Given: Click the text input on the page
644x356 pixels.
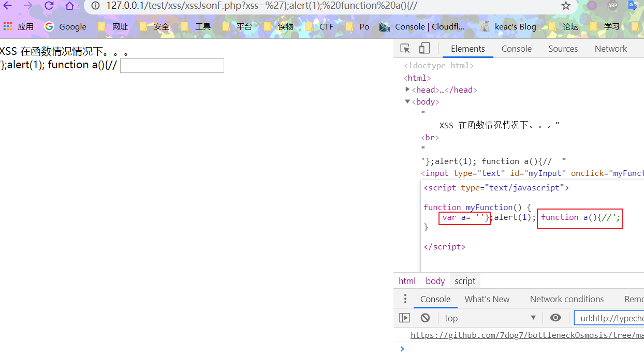Looking at the screenshot, I should 172,66.
